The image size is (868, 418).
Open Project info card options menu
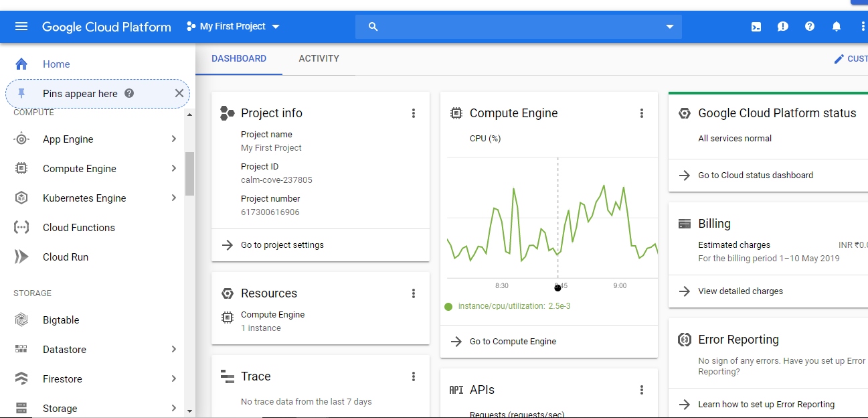click(414, 113)
